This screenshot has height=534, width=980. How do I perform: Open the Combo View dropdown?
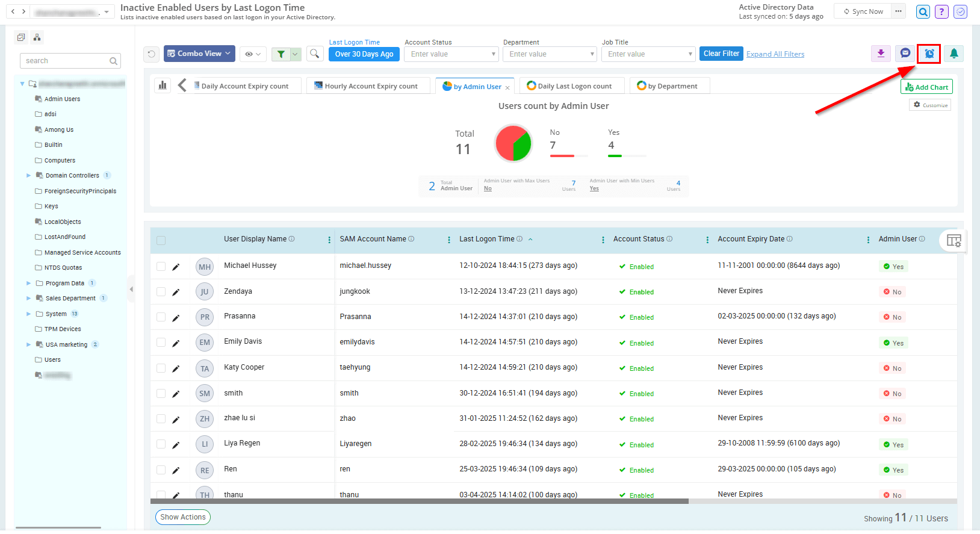tap(199, 54)
